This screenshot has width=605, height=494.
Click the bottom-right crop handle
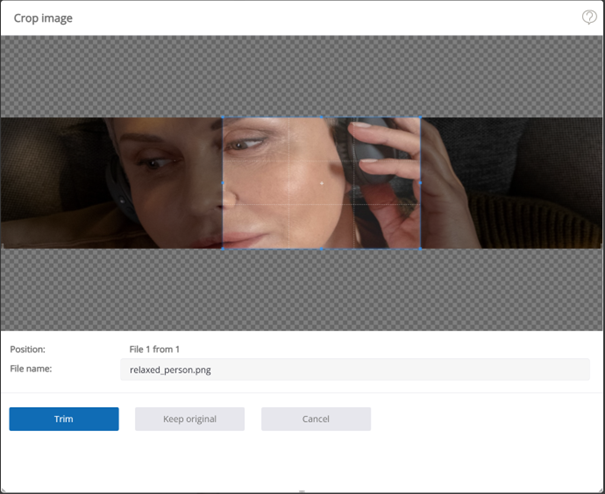(x=420, y=248)
